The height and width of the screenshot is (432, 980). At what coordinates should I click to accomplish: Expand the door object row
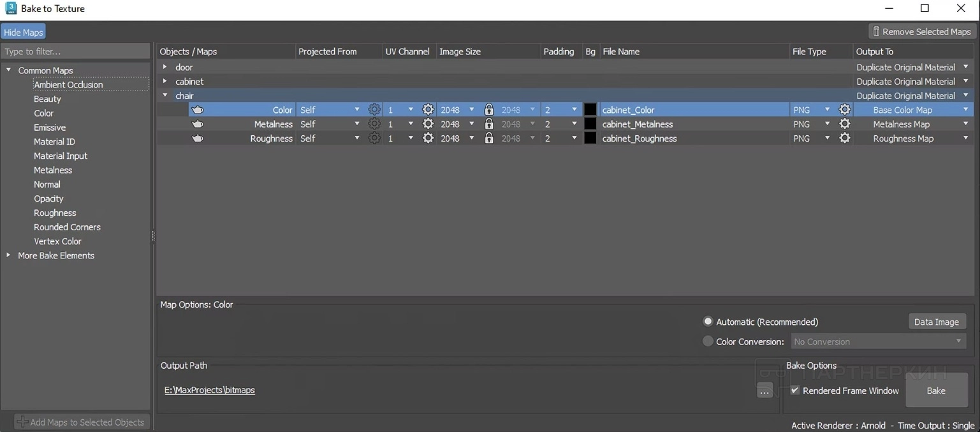pyautogui.click(x=165, y=67)
